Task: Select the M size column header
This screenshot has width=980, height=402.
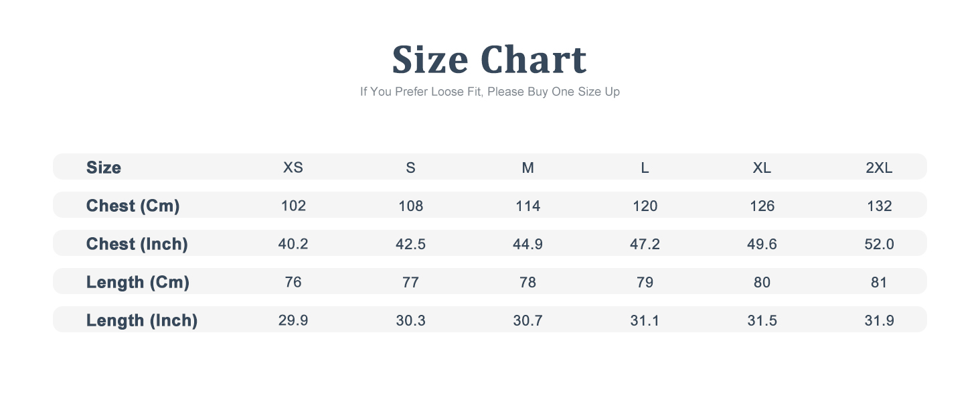Action: click(527, 167)
